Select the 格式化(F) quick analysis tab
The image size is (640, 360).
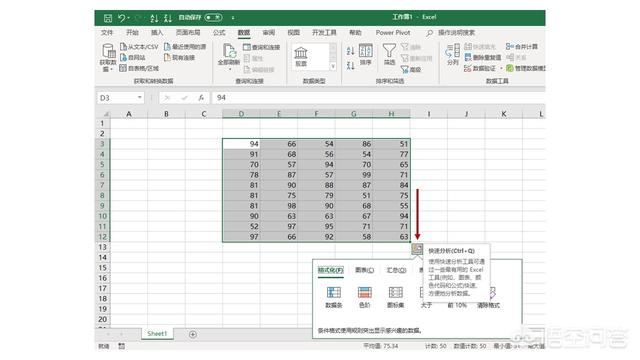[331, 270]
